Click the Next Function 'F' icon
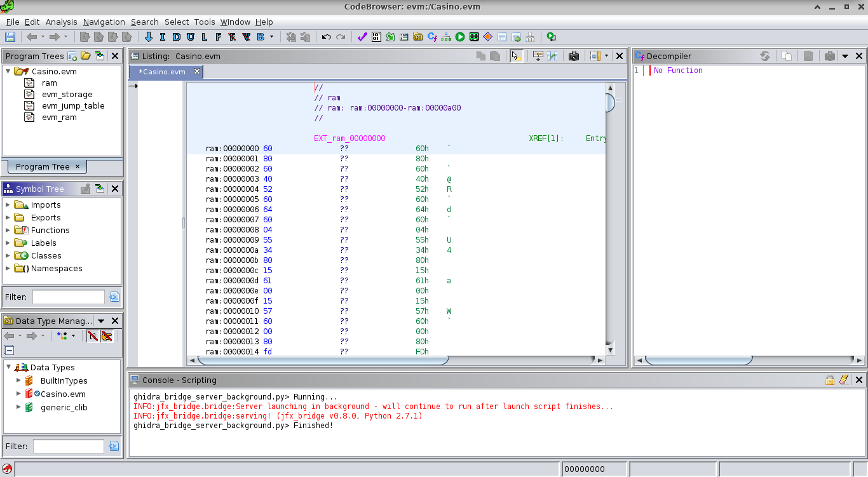The height and width of the screenshot is (477, 868). (218, 37)
